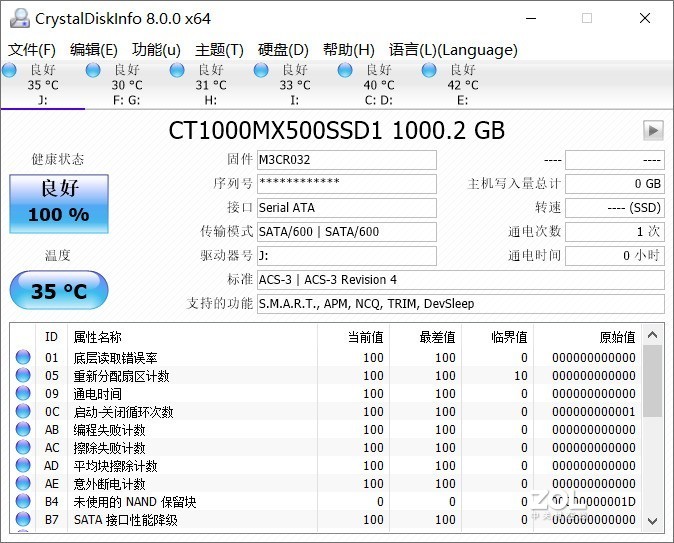Click the blue status orb for drive J:

point(9,70)
